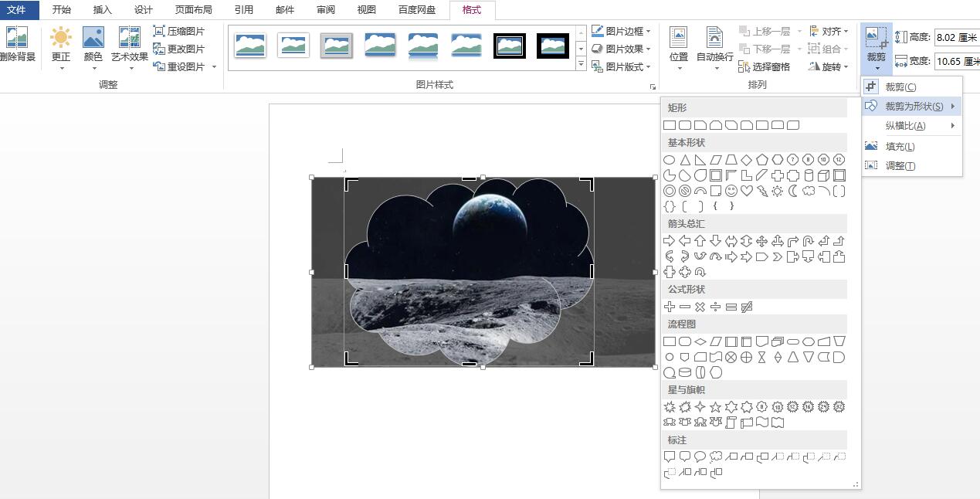Click the 宽度 width input field
This screenshot has height=499, width=980.
point(957,61)
